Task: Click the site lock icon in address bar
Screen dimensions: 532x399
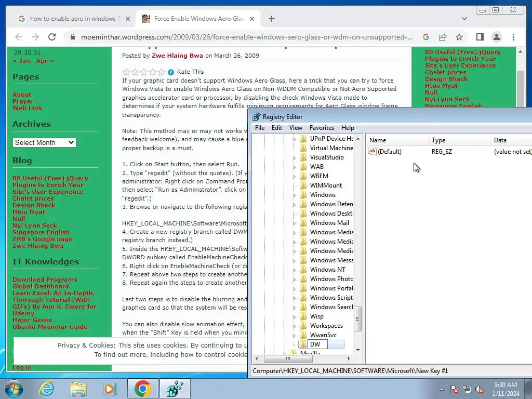Action: (73, 37)
